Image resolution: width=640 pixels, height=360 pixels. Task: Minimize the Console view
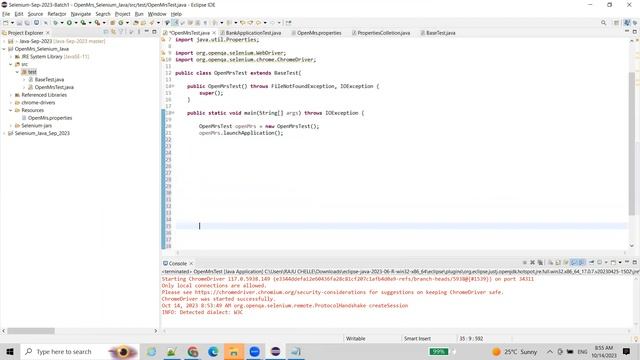(x=627, y=262)
